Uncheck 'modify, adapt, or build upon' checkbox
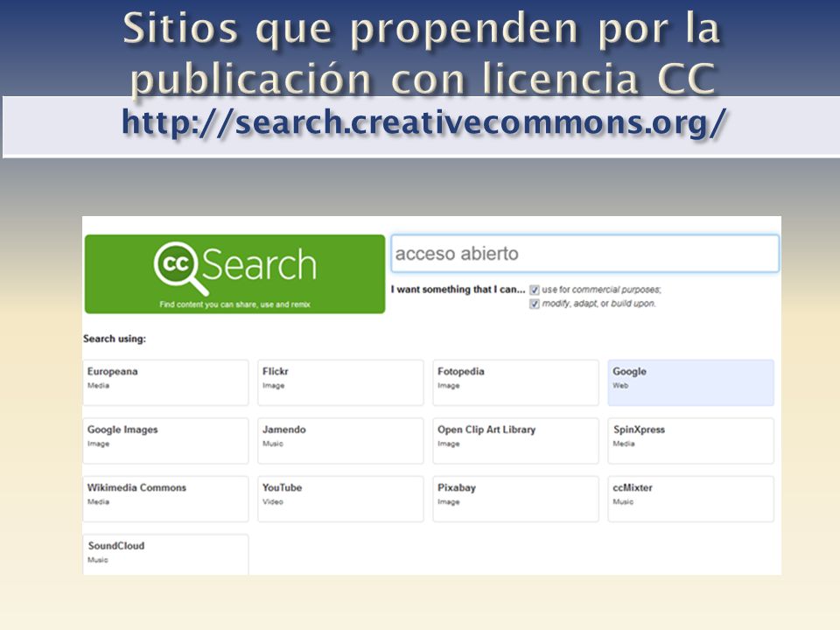This screenshot has height=630, width=840. [x=534, y=304]
